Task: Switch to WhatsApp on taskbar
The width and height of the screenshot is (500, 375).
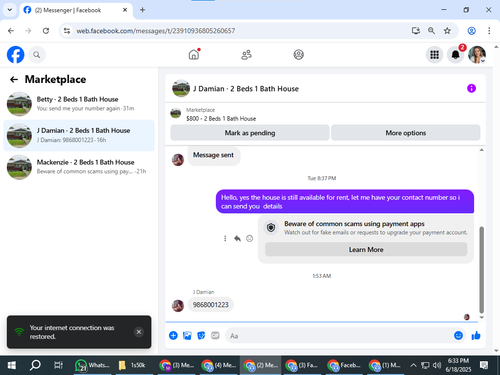Action: point(92,365)
